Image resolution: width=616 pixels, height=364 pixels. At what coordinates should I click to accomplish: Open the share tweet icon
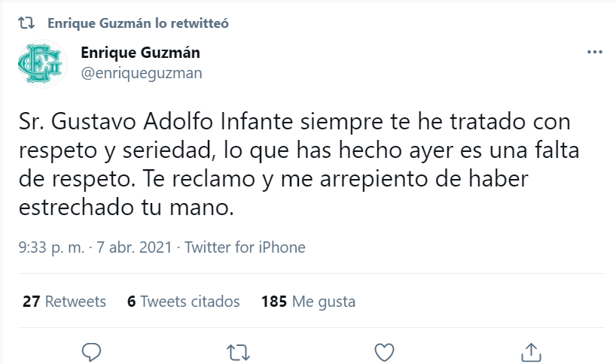coord(531,351)
